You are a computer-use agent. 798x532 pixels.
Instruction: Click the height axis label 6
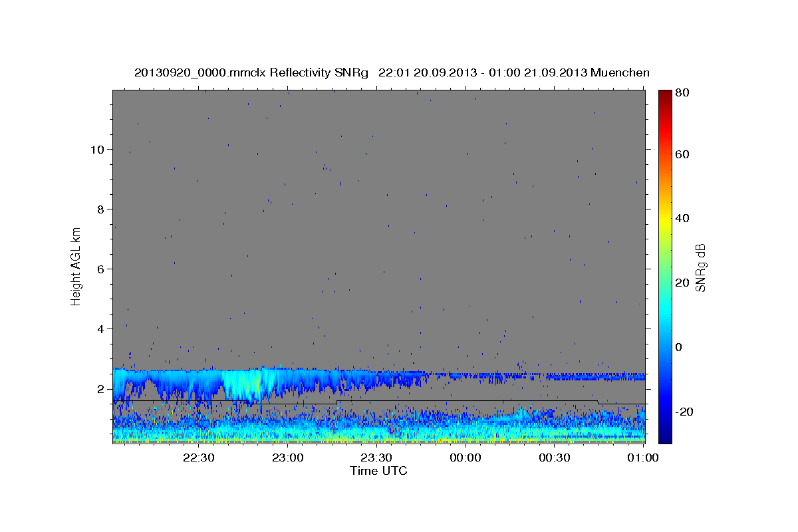pyautogui.click(x=100, y=269)
